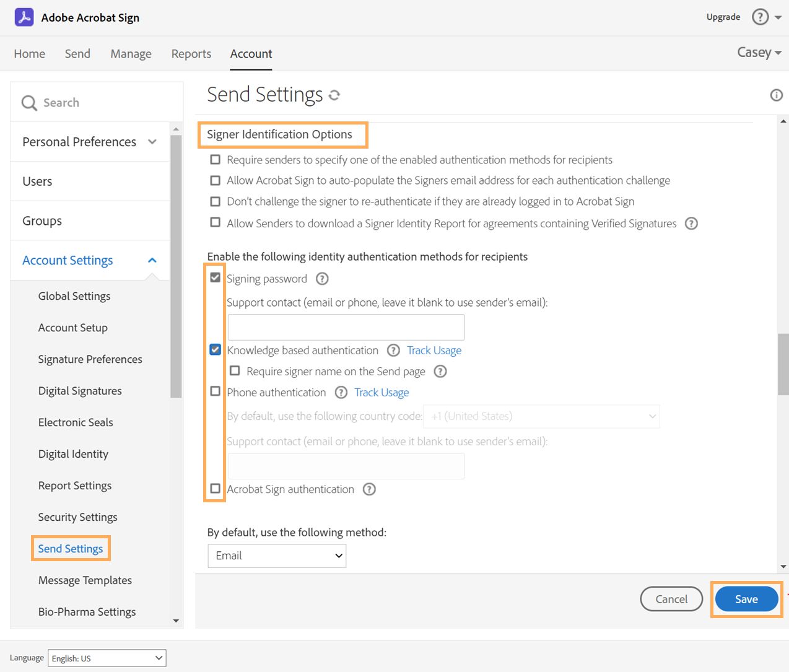Click the sidebar Search field
The width and height of the screenshot is (789, 672).
[x=97, y=102]
